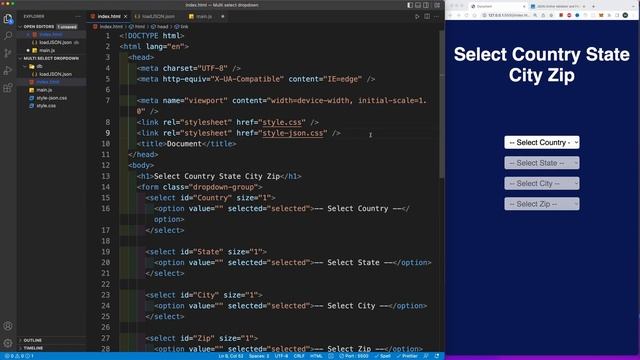Open the Select Zip dropdown in the browser
This screenshot has height=360, width=640.
pos(542,204)
